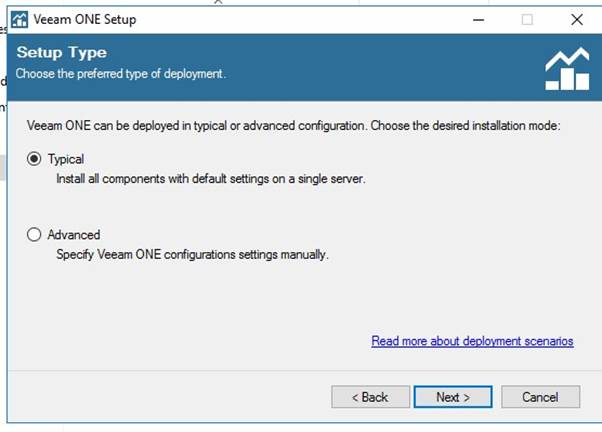Image resolution: width=602 pixels, height=432 pixels.
Task: Click 'Install all components with default settings' description
Action: click(x=211, y=179)
